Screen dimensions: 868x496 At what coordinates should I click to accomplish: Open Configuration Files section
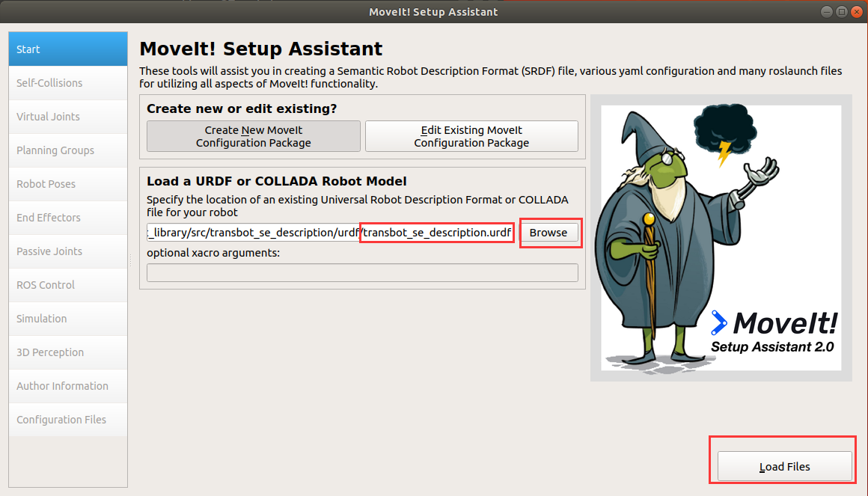tap(68, 420)
